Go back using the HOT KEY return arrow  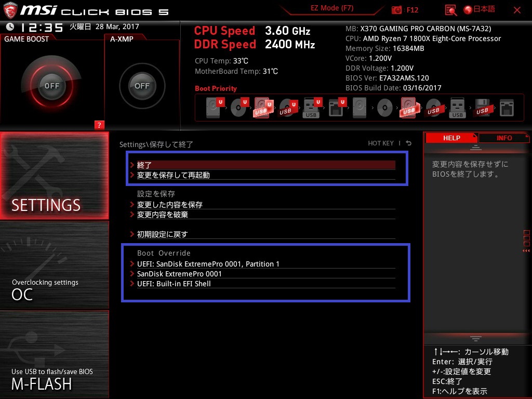click(x=409, y=143)
